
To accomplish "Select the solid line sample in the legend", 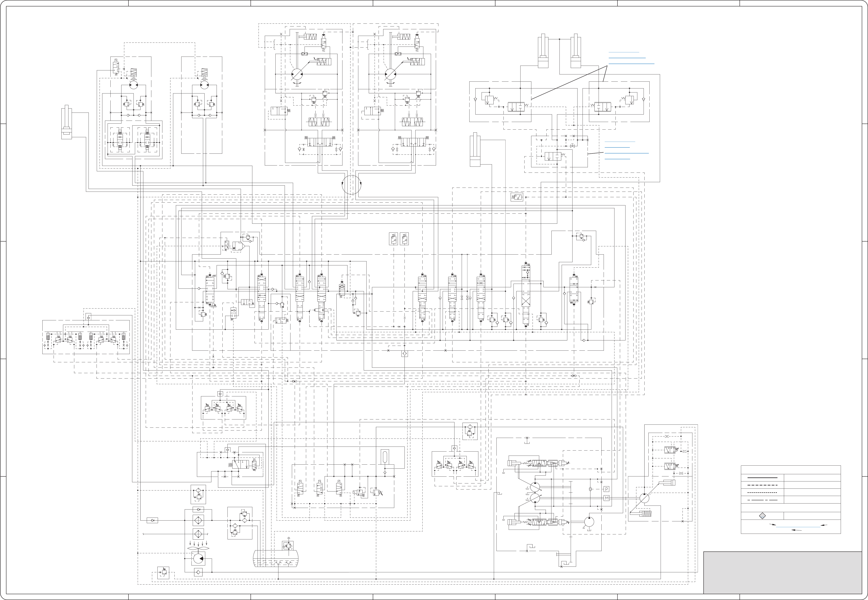I will (x=762, y=478).
